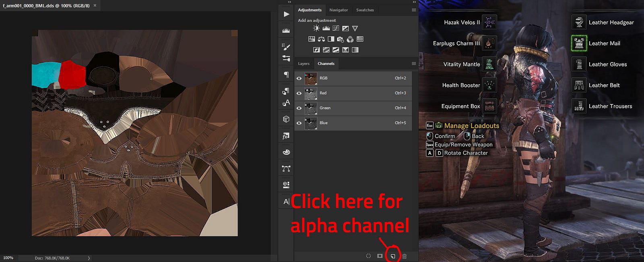Add a Posterize adjustment

click(326, 50)
